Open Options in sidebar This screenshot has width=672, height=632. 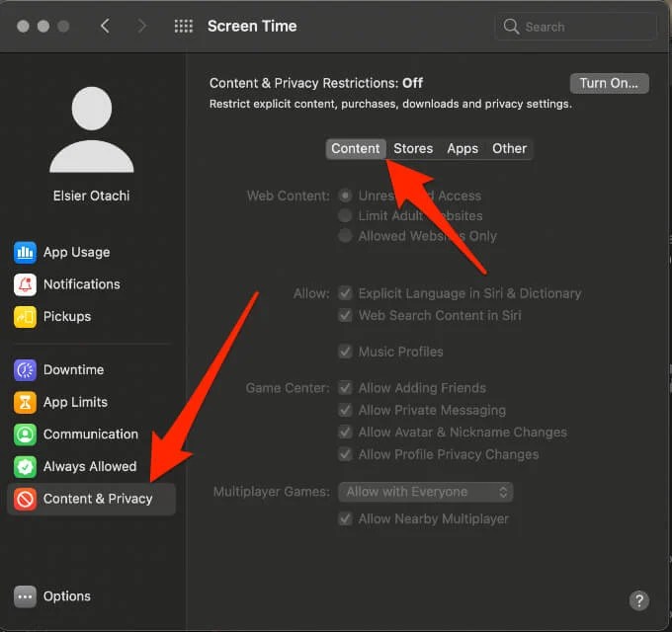(x=91, y=596)
